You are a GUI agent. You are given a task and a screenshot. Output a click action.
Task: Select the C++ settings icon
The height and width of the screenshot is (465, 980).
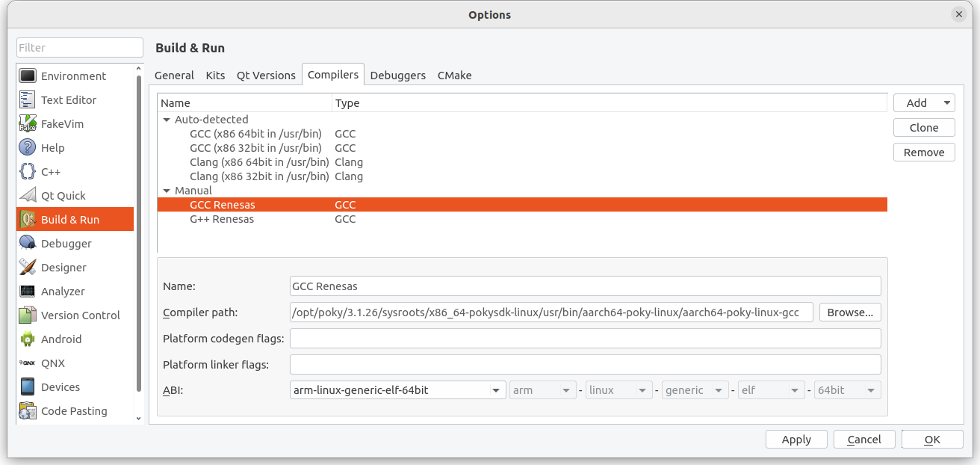(50, 171)
